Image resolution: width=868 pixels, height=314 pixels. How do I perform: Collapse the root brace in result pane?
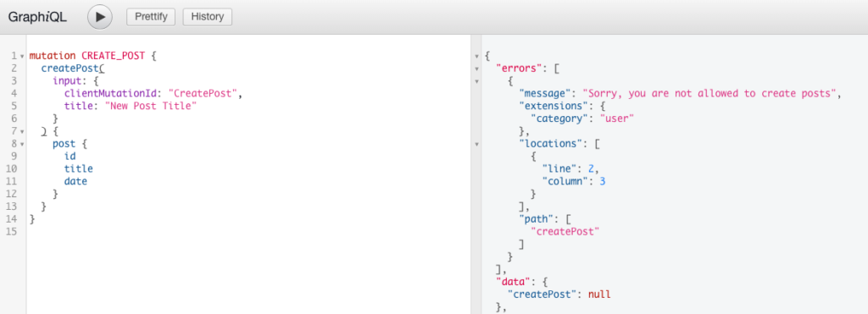476,57
